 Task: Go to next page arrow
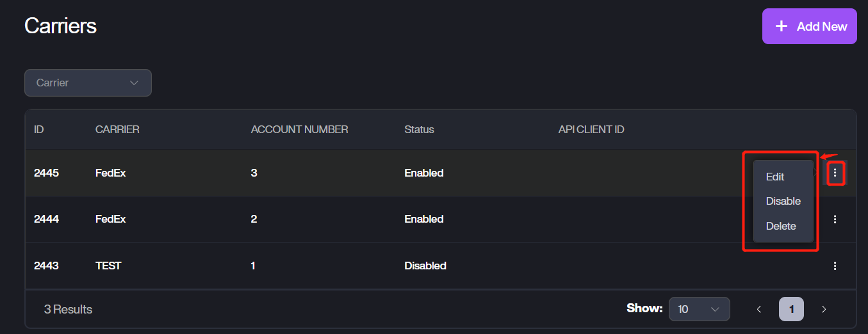point(824,309)
